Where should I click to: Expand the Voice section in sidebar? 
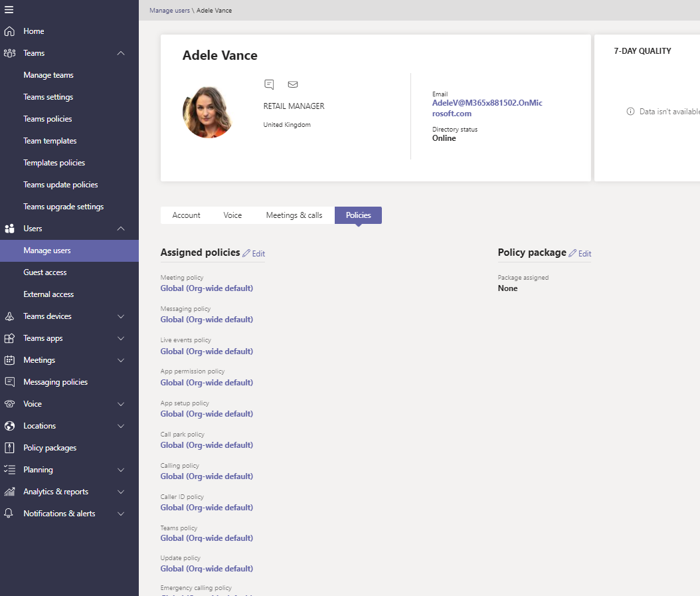(121, 404)
